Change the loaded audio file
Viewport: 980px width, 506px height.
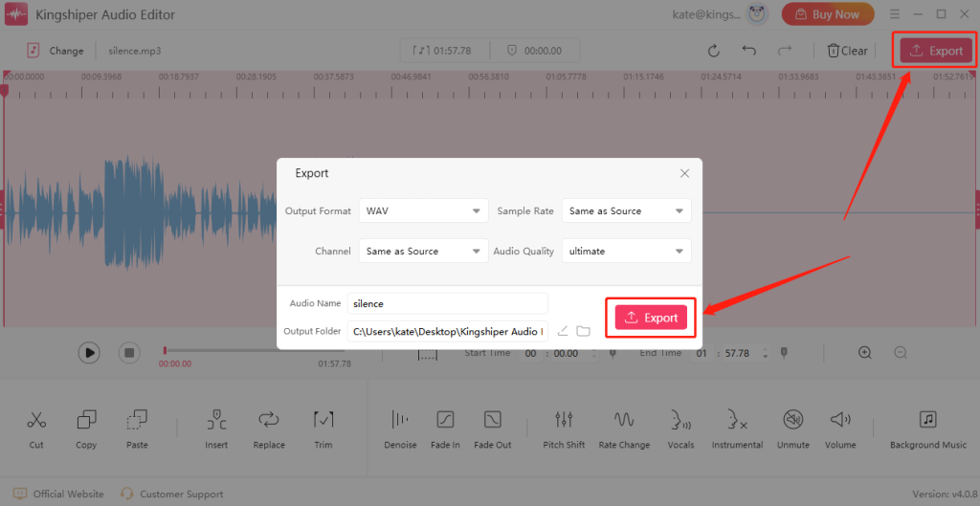[56, 51]
